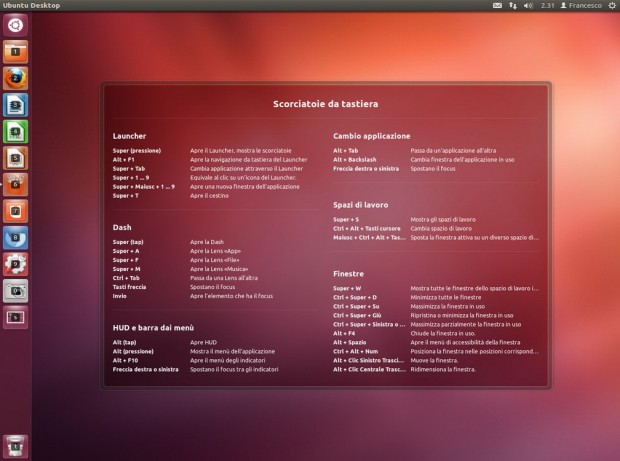Image resolution: width=620 pixels, height=461 pixels.
Task: Open System Settings gear-and-wrench icon numbered 9
Action: [15, 264]
